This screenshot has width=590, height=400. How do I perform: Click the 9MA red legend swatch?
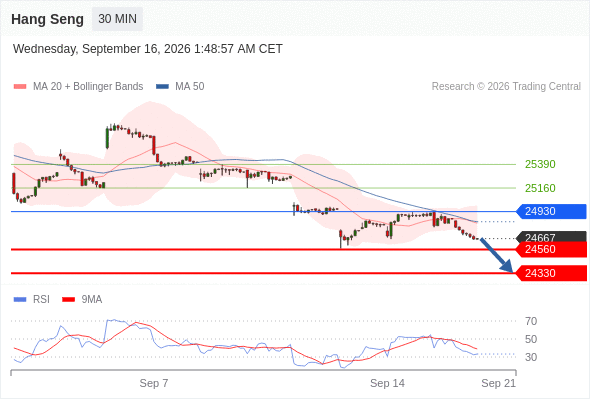point(68,300)
